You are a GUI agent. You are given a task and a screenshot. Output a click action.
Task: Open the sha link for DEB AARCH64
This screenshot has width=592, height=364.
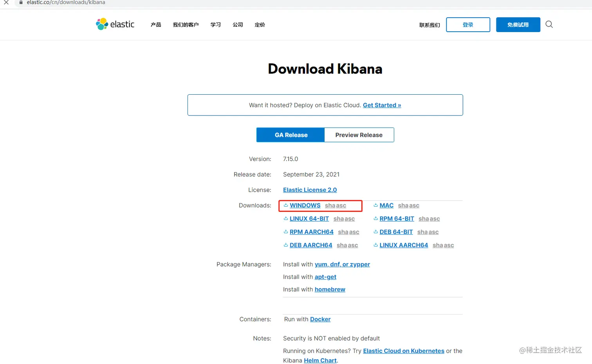point(342,245)
